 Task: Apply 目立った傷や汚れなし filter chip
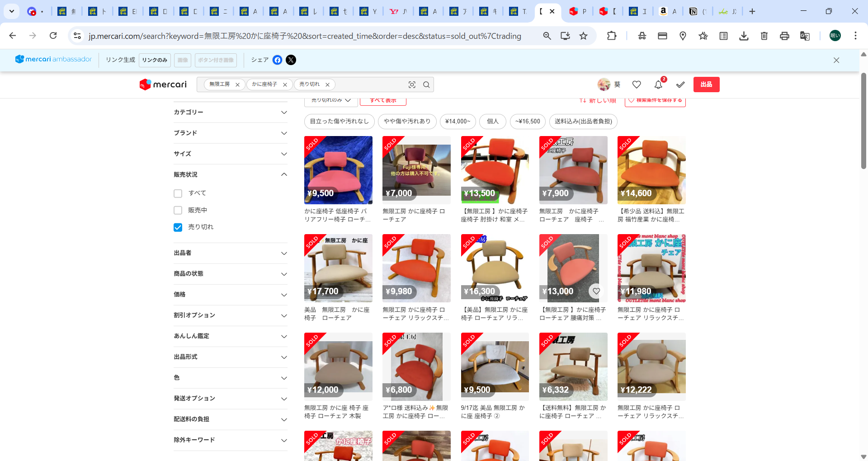[340, 122]
